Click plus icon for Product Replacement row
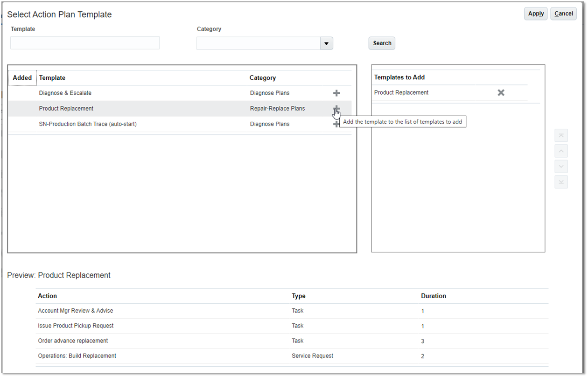This screenshot has height=377, width=588. tap(336, 109)
